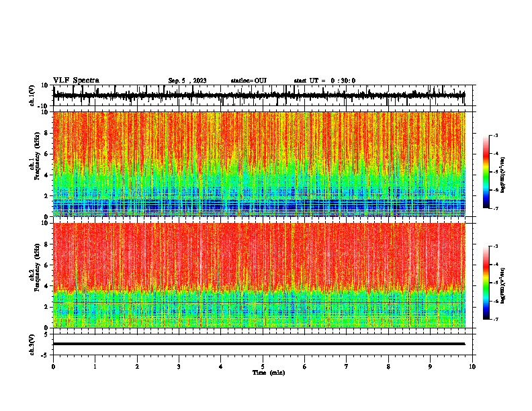The height and width of the screenshot is (411, 532).
Task: Click the time axis tick label "8"
Action: pos(388,367)
